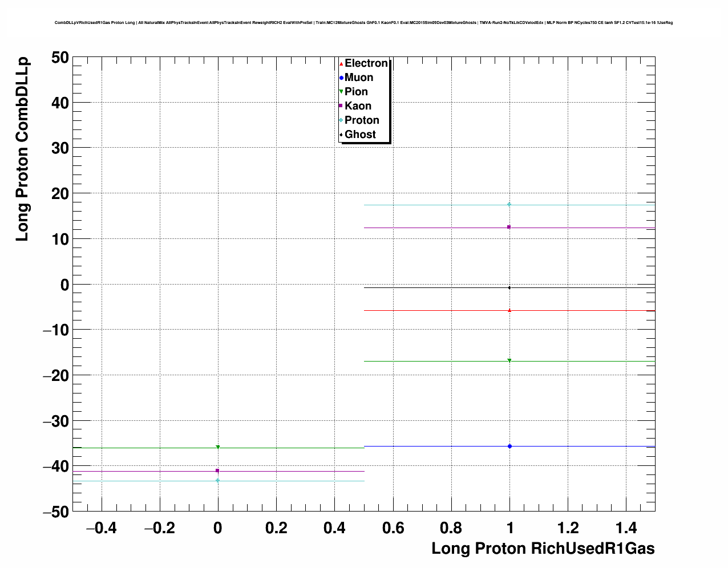This screenshot has width=728, height=568.
Task: Click the y-axis tick label −50
Action: [x=55, y=512]
